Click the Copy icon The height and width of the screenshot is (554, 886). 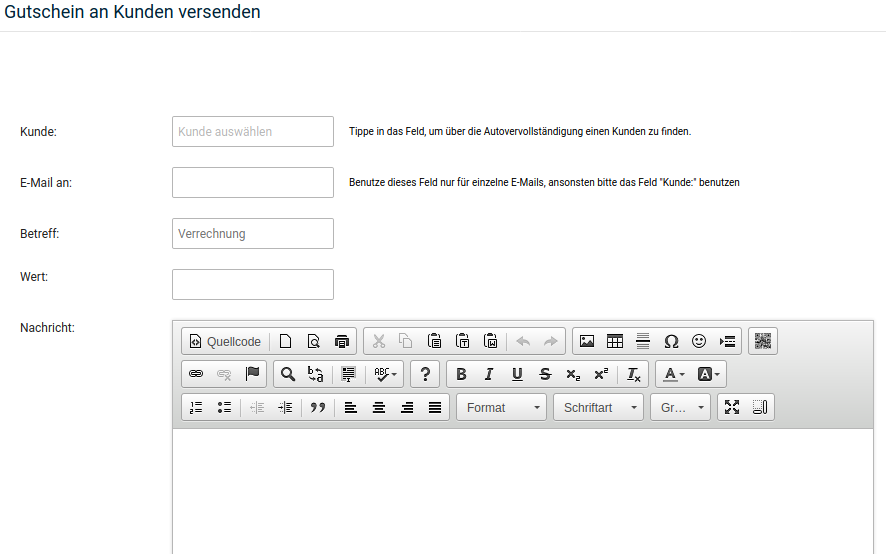coord(406,341)
